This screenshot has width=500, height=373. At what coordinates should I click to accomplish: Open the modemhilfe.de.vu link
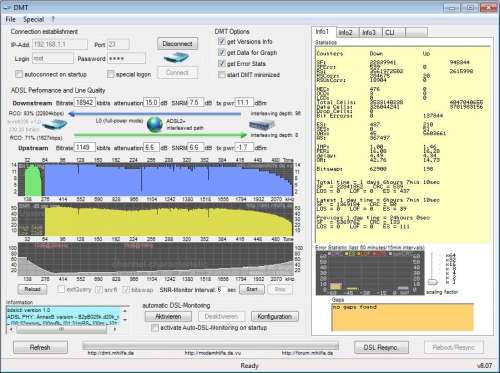pos(213,353)
